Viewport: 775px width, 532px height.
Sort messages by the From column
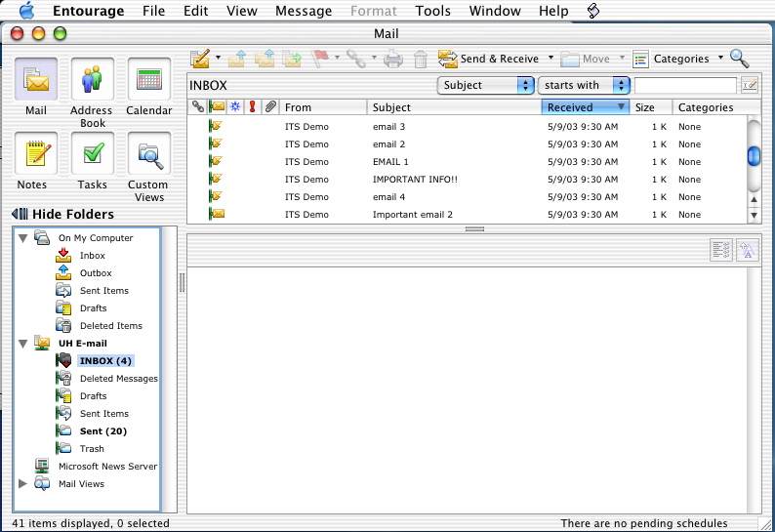[x=324, y=107]
